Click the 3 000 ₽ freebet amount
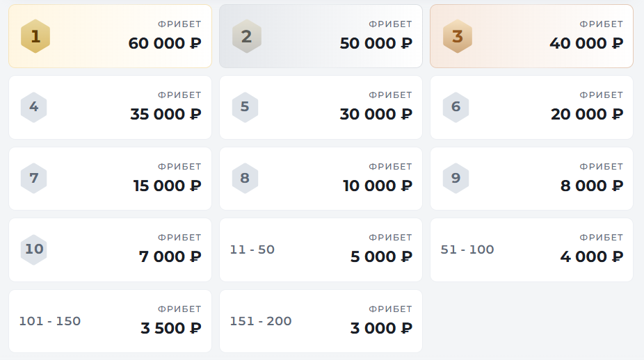Viewport: 644px width, 360px height. 381,328
